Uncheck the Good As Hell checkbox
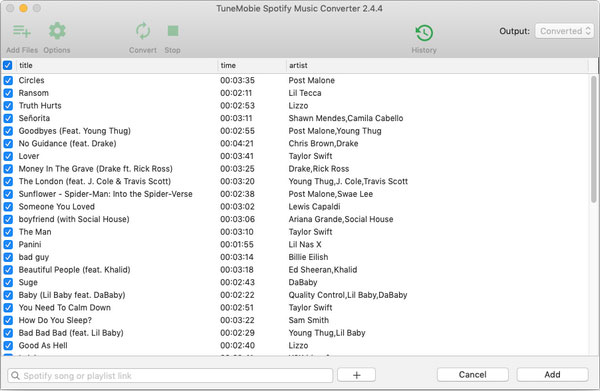Image resolution: width=600 pixels, height=391 pixels. point(8,345)
